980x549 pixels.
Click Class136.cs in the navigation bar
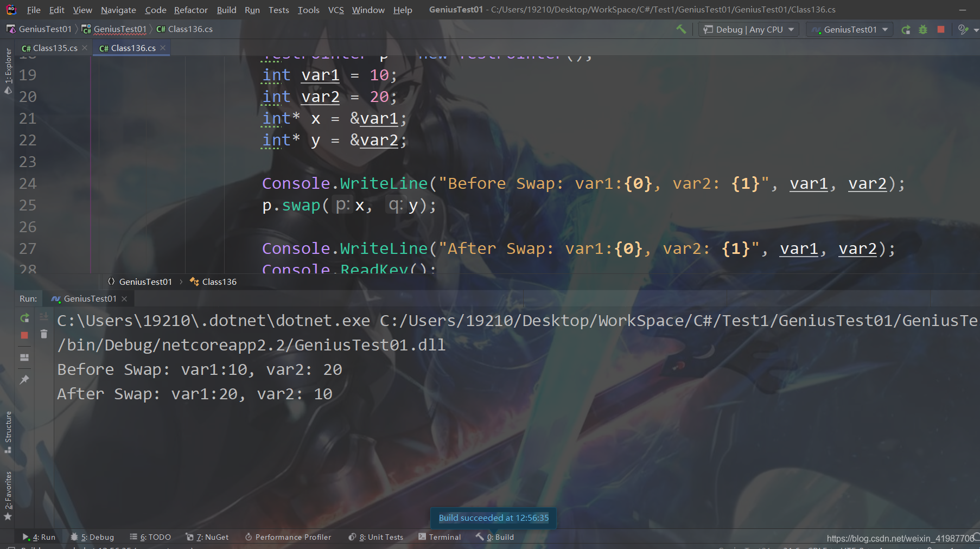point(184,29)
